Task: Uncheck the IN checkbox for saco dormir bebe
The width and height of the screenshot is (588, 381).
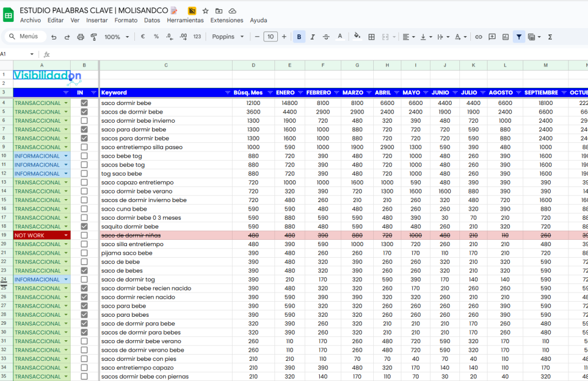Action: pos(84,103)
